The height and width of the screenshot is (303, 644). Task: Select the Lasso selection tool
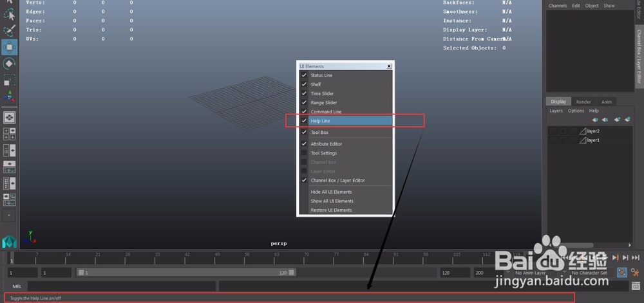tap(10, 15)
